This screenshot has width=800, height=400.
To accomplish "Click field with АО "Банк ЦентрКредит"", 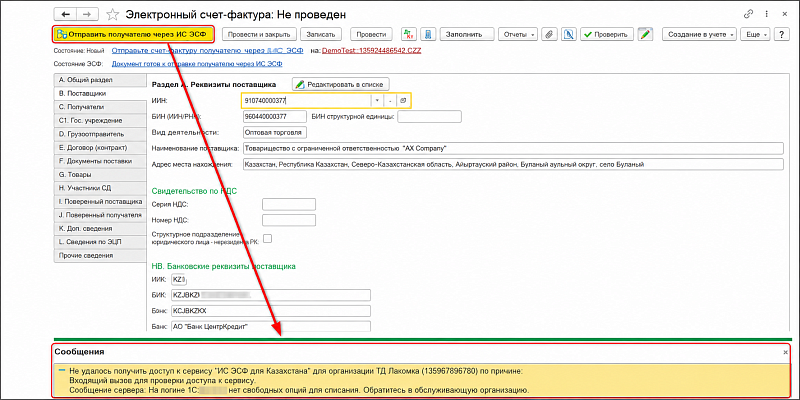I will [x=271, y=327].
